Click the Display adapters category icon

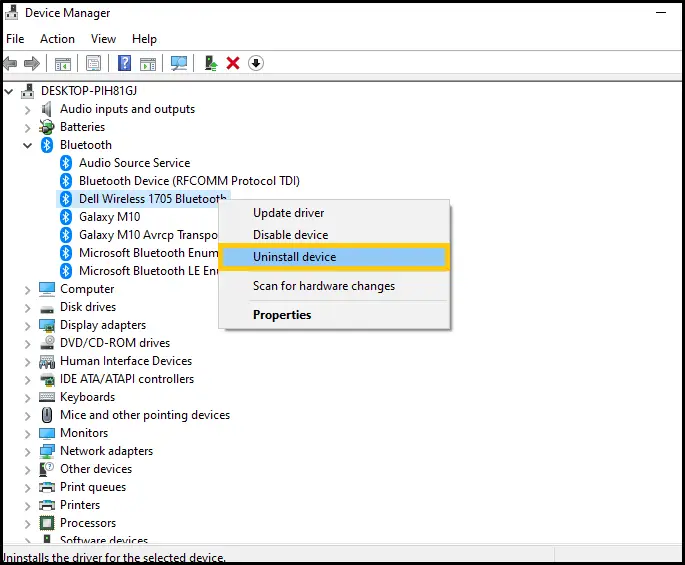click(47, 325)
